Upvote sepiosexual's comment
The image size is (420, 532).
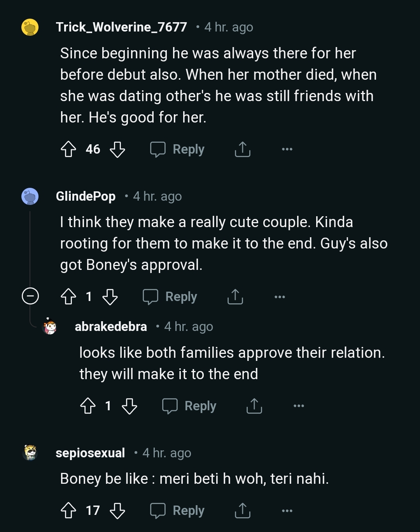click(68, 511)
